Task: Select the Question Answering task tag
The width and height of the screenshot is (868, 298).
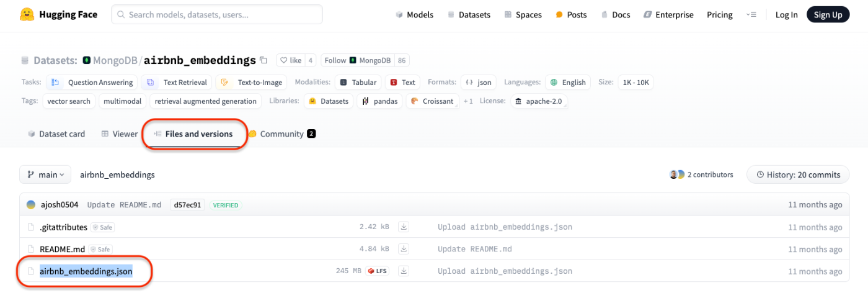Action: click(x=92, y=83)
